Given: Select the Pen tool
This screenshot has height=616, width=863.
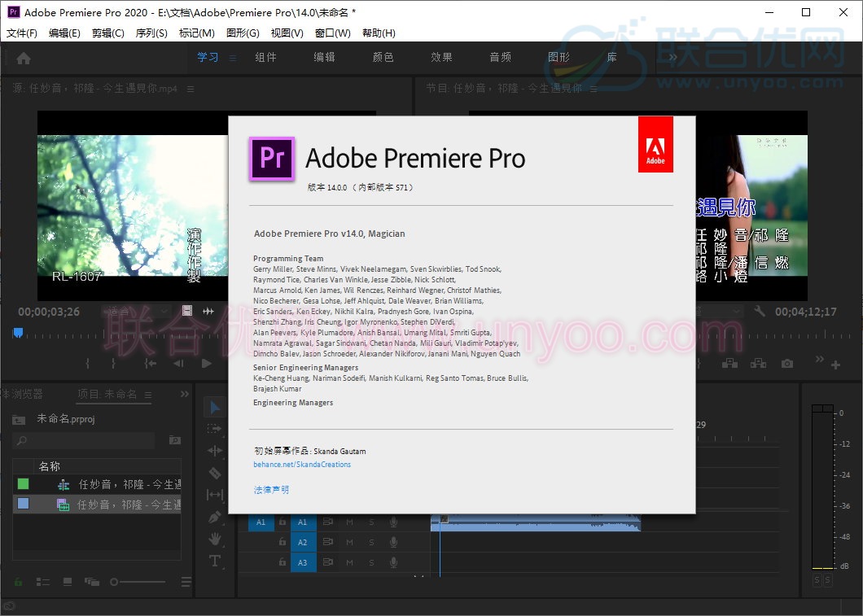Looking at the screenshot, I should coord(215,517).
